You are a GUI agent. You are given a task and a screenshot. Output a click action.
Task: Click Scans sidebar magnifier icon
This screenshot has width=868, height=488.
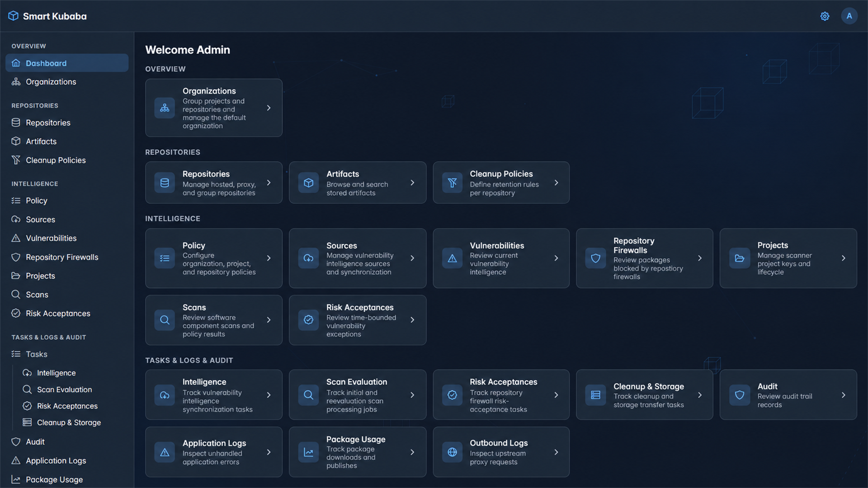click(16, 295)
